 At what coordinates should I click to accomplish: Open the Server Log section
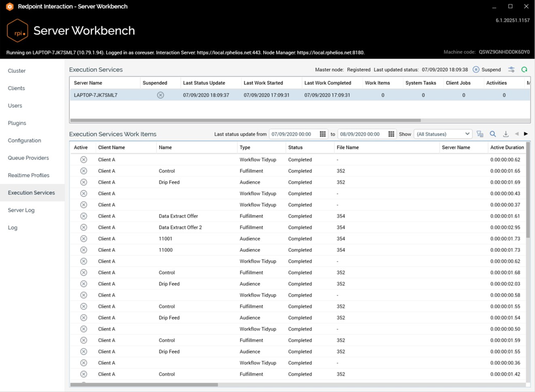pyautogui.click(x=21, y=210)
